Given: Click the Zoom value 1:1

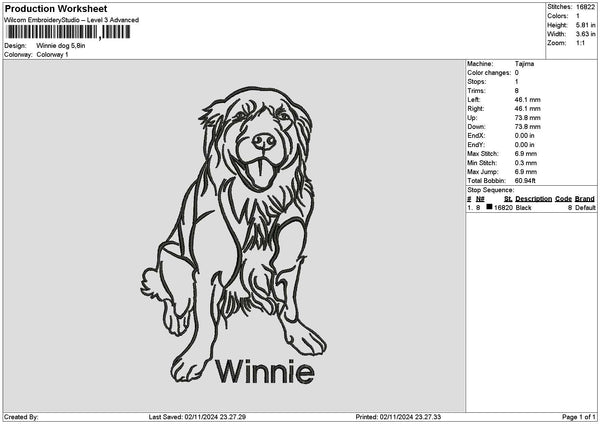Looking at the screenshot, I should (x=580, y=43).
